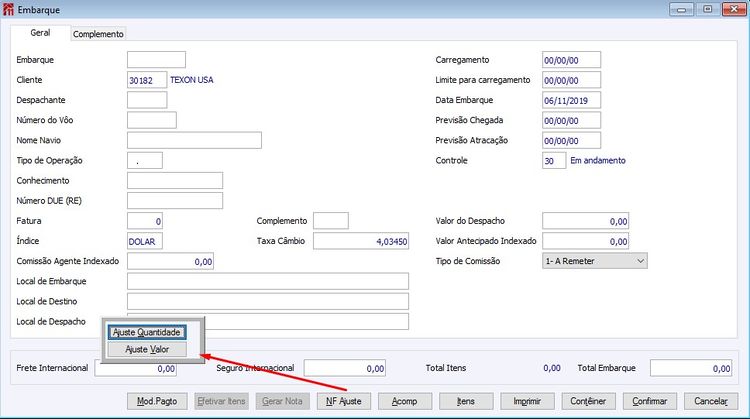Click the Data Embarque field 06/11/2019
750x419 pixels.
click(x=572, y=100)
